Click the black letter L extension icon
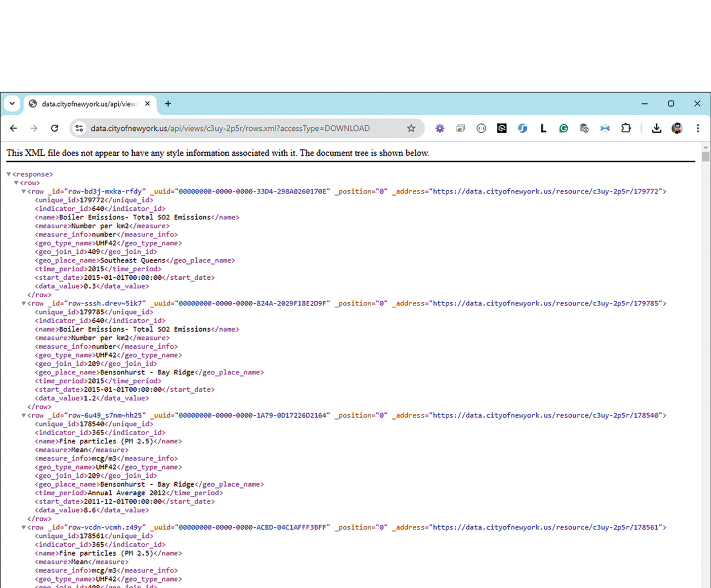Image resolution: width=711 pixels, height=588 pixels. [x=543, y=128]
